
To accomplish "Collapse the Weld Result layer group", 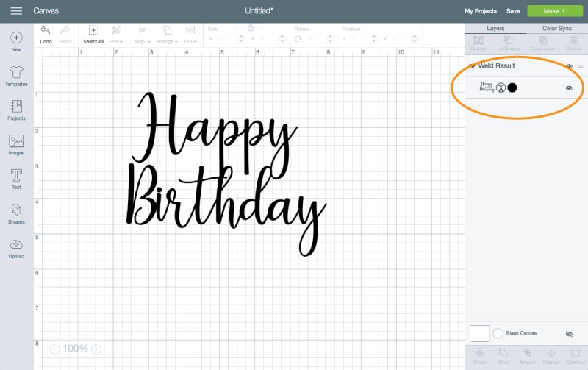I will (x=472, y=66).
